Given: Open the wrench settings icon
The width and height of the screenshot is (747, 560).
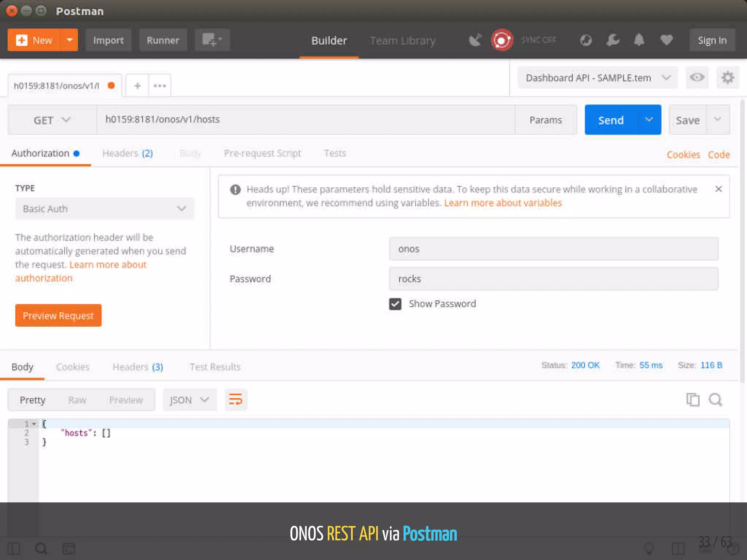Looking at the screenshot, I should [x=613, y=40].
